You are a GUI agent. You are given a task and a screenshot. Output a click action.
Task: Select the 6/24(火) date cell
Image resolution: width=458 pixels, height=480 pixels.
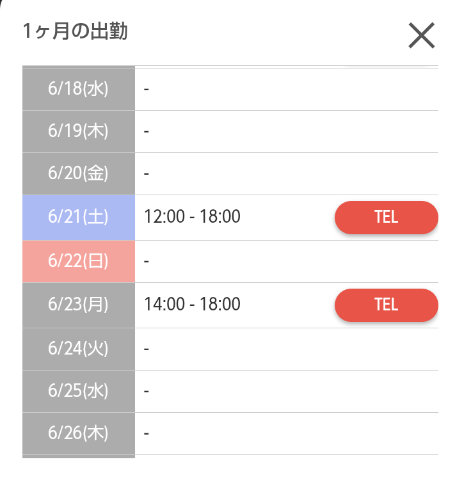tap(79, 349)
